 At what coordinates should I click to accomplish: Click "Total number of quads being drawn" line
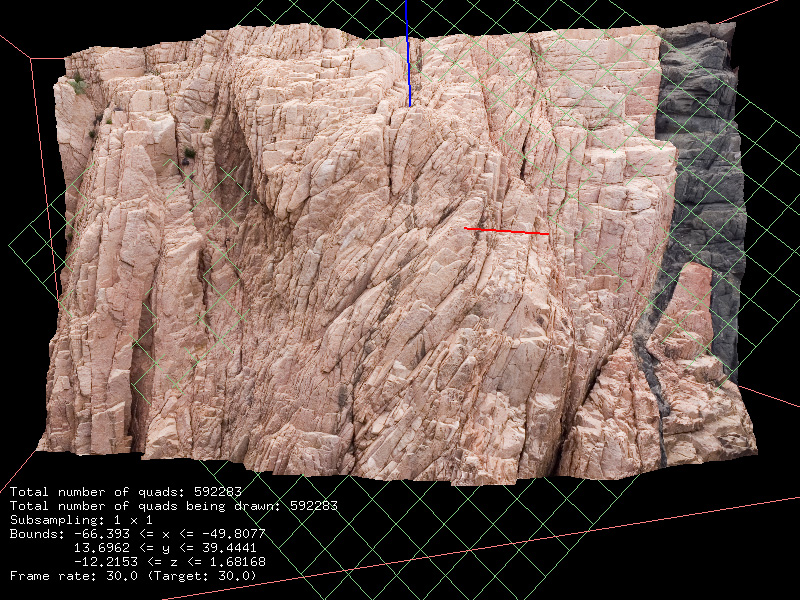(173, 506)
